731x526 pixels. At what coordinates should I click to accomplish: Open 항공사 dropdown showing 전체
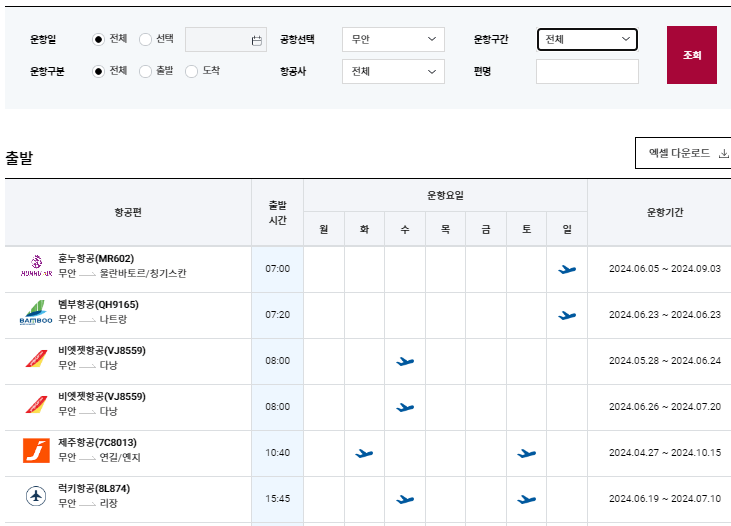[x=393, y=71]
